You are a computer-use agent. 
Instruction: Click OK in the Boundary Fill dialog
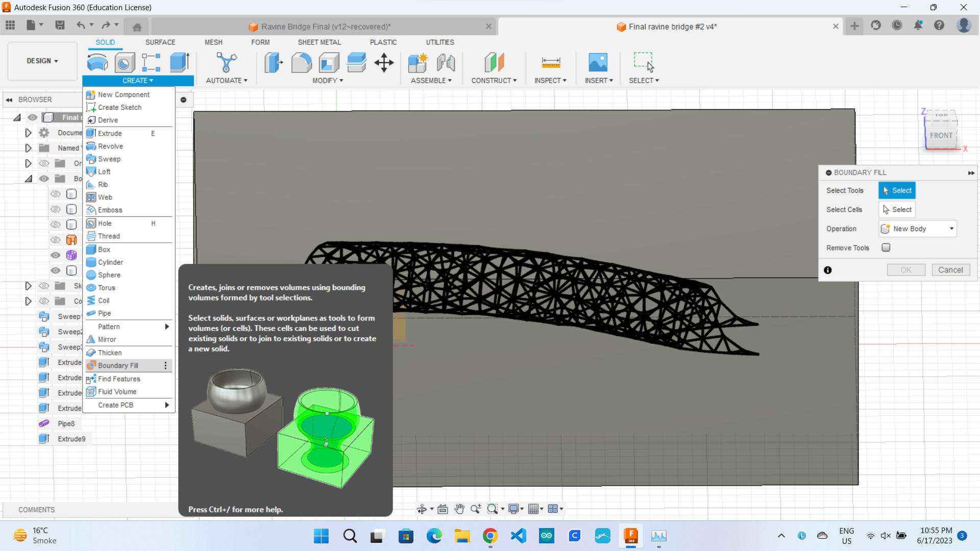906,270
